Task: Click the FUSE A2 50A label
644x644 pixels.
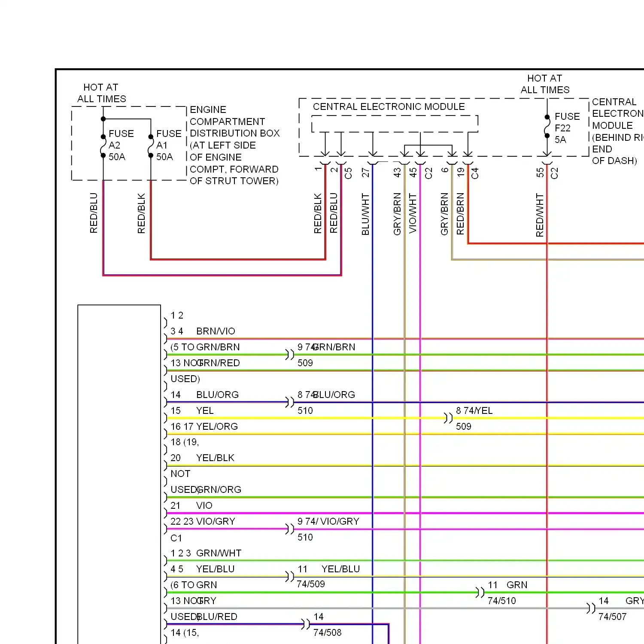Action: coord(121,145)
